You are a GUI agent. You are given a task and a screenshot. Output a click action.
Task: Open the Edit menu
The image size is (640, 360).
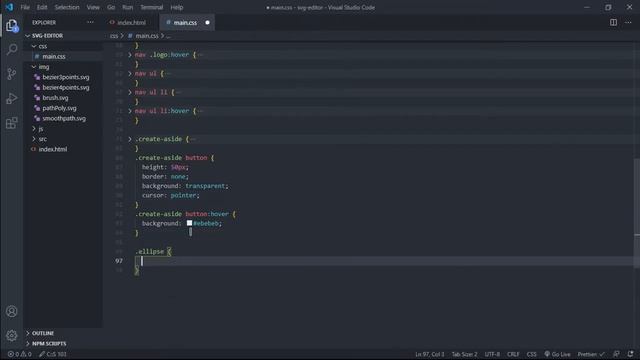point(42,7)
